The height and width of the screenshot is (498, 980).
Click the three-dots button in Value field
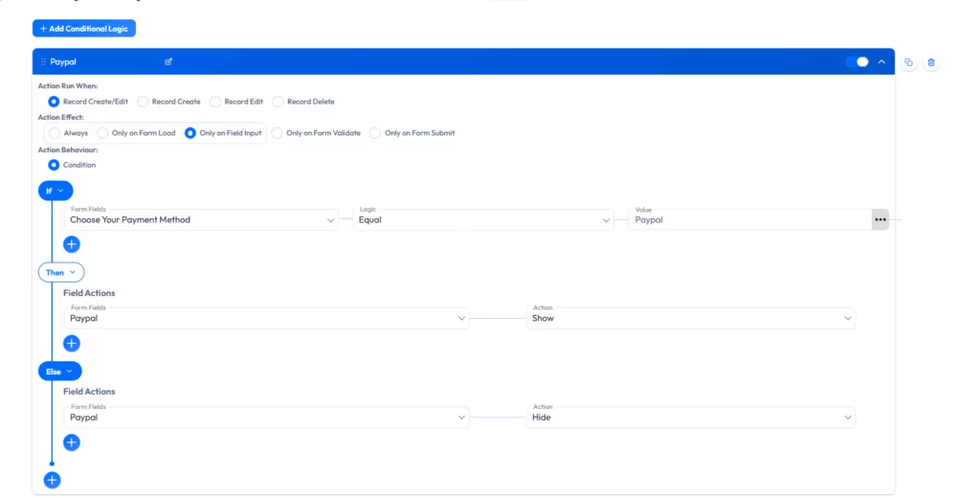[x=880, y=219]
